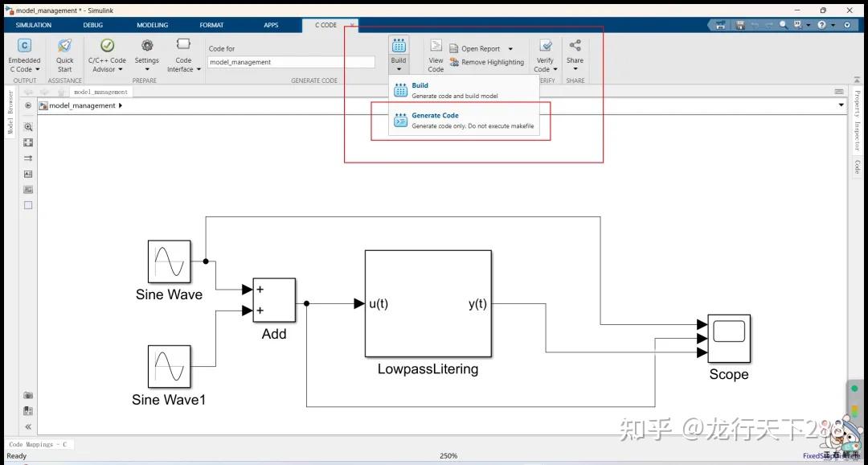Open the Code Interface tool
This screenshot has width=868, height=465.
point(183,43)
